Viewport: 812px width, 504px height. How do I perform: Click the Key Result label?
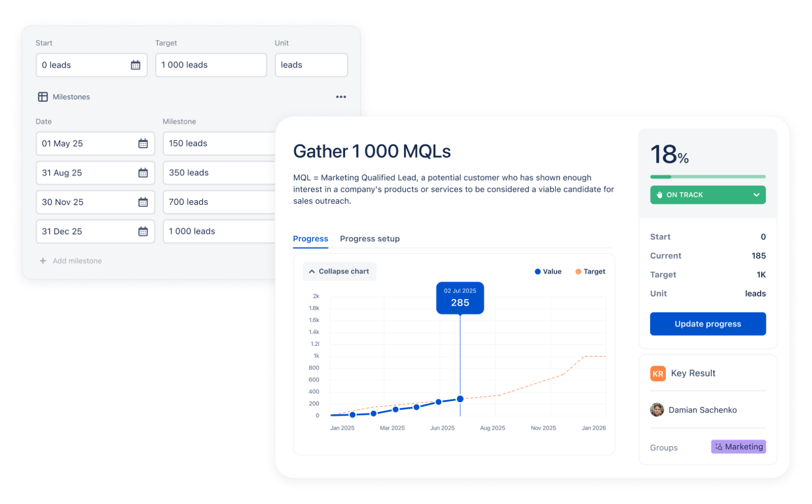(693, 373)
